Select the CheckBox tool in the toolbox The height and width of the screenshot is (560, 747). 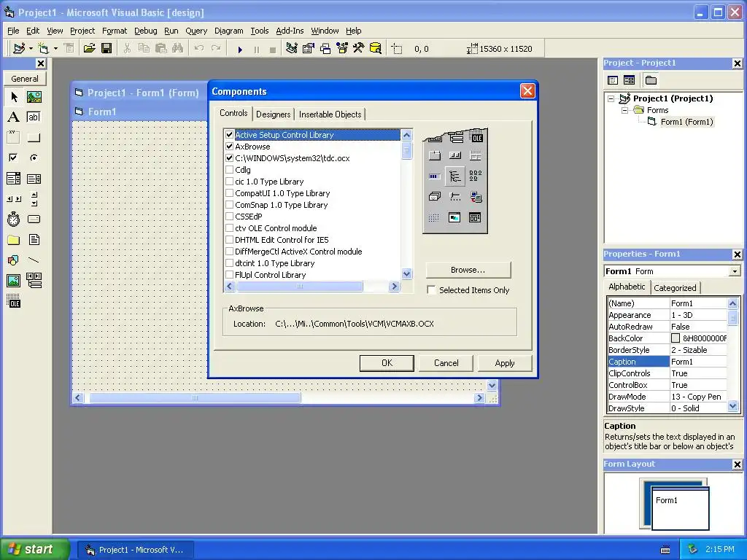tap(14, 157)
